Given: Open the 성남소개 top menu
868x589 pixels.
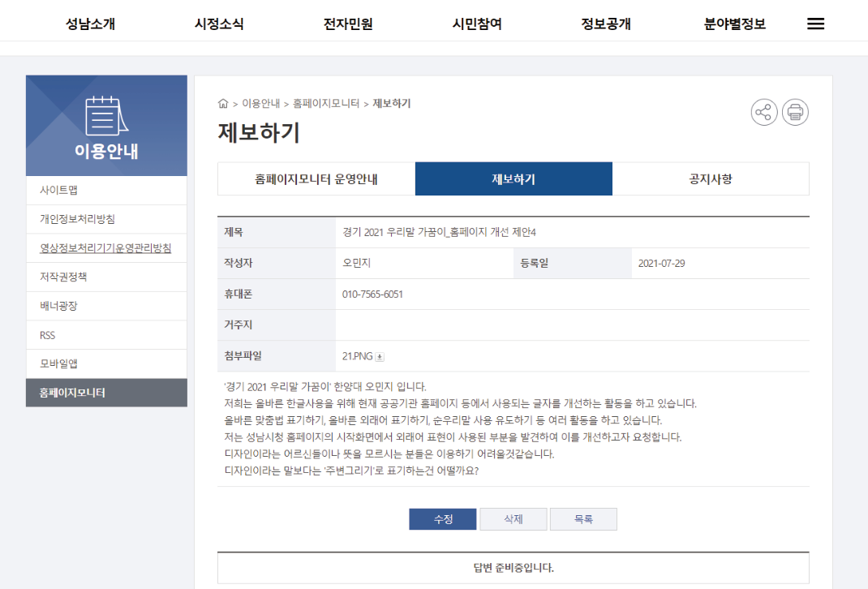Looking at the screenshot, I should pos(90,24).
